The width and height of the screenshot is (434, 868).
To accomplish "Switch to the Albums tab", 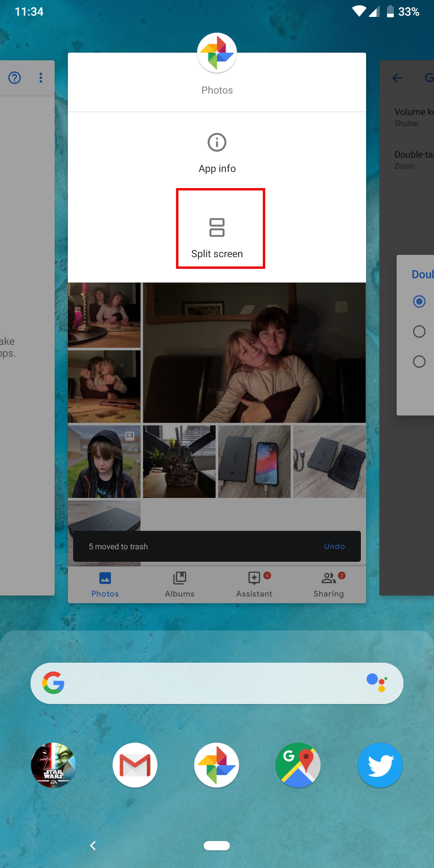I will [x=180, y=584].
